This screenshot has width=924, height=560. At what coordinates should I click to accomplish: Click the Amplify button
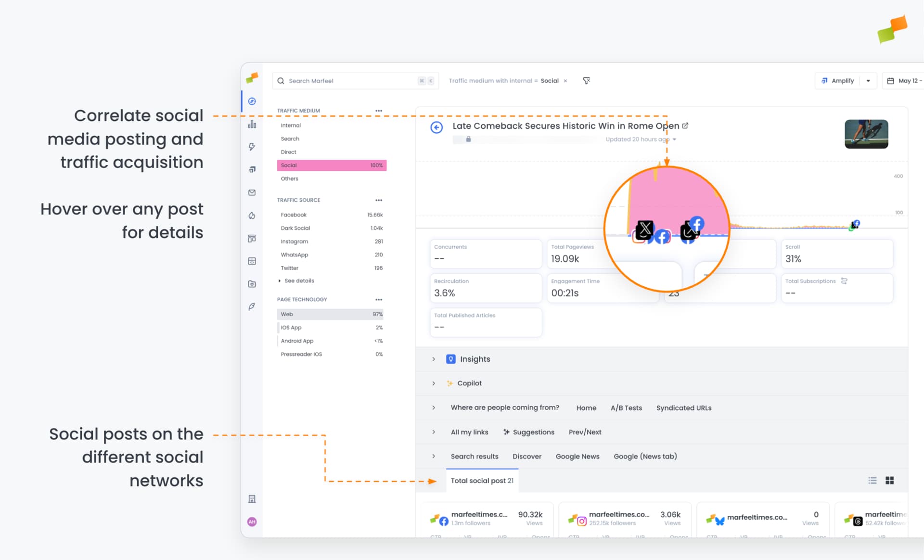pos(838,81)
